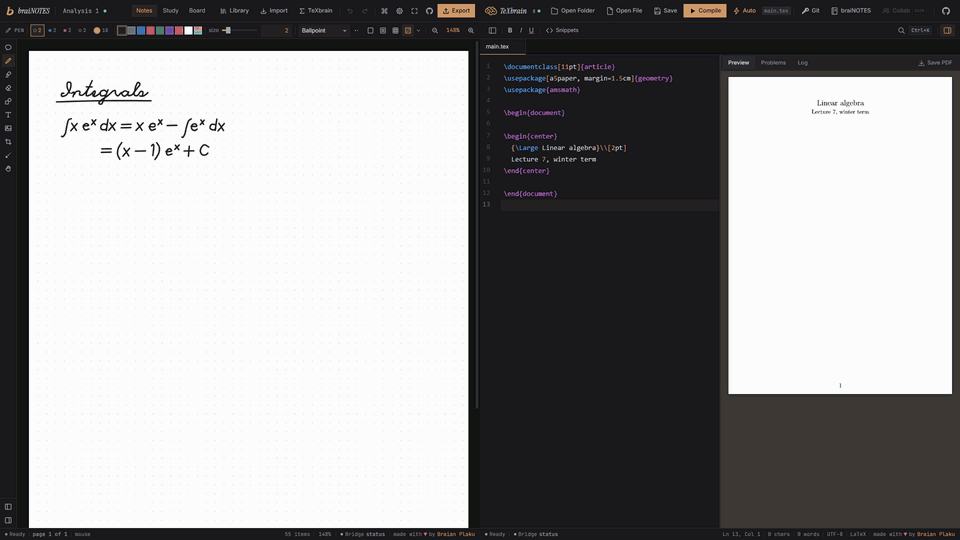Click Open Folder
The width and height of the screenshot is (960, 540).
pyautogui.click(x=572, y=11)
